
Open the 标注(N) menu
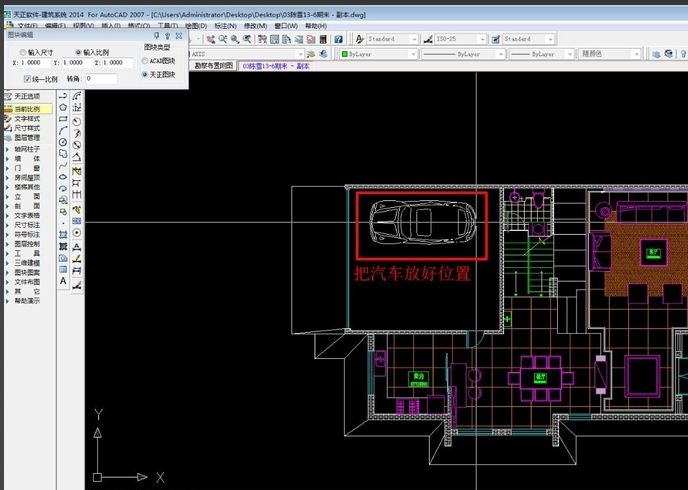[225, 26]
